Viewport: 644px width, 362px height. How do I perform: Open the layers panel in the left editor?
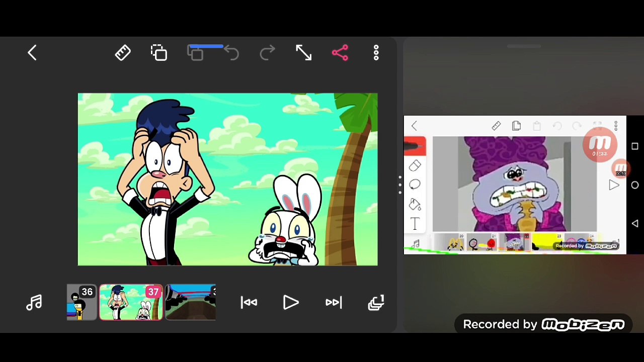pyautogui.click(x=376, y=302)
